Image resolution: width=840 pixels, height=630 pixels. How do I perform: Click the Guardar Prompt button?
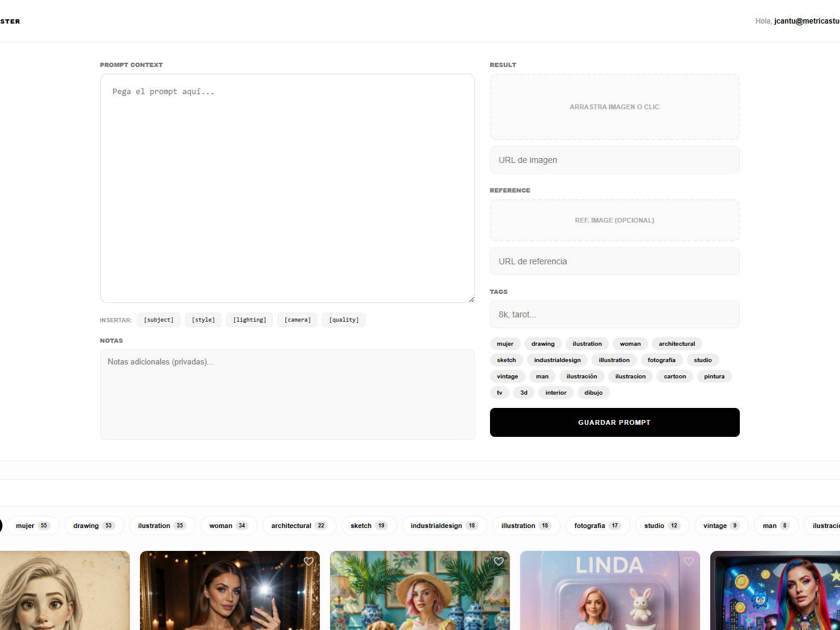pyautogui.click(x=614, y=422)
